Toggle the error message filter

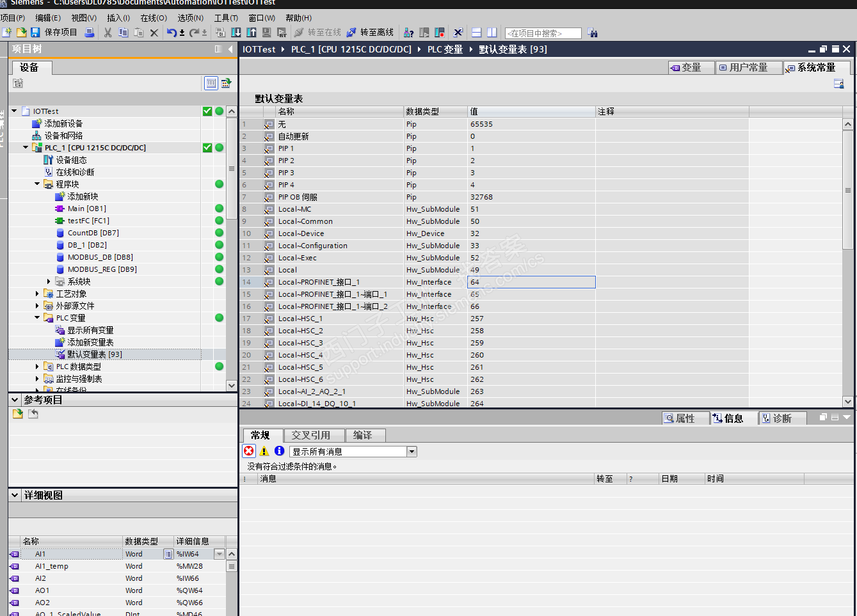pyautogui.click(x=249, y=451)
